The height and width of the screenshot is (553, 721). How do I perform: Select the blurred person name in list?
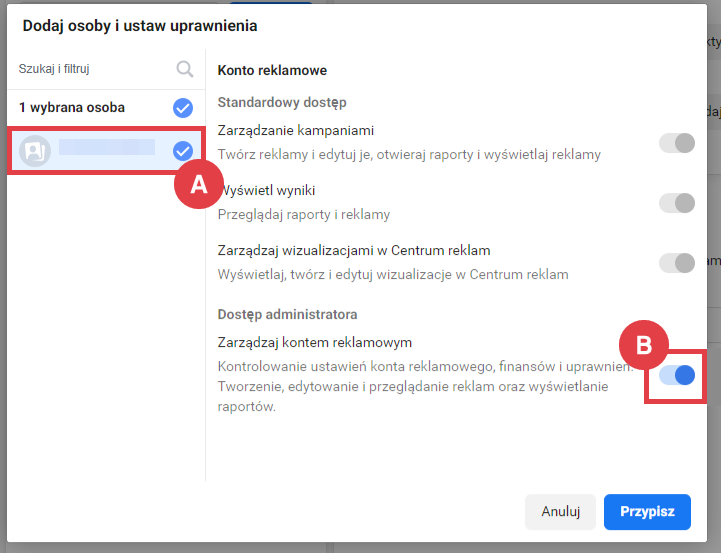click(x=106, y=148)
